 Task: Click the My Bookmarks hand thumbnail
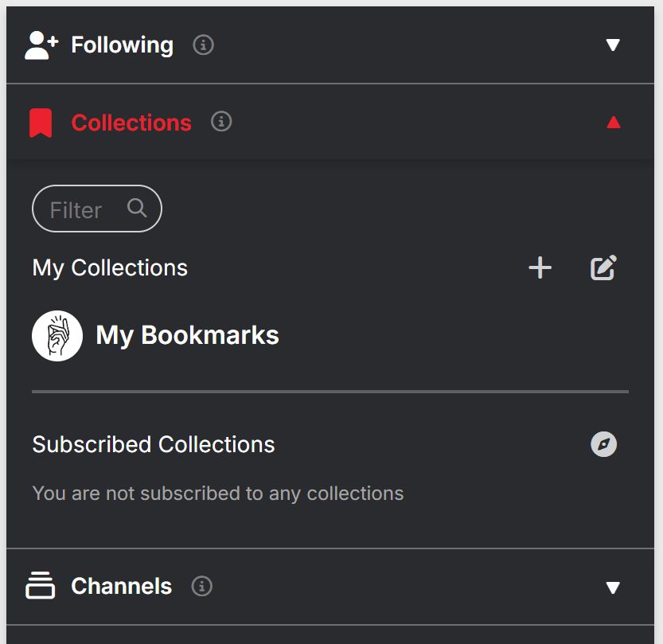[x=57, y=336]
